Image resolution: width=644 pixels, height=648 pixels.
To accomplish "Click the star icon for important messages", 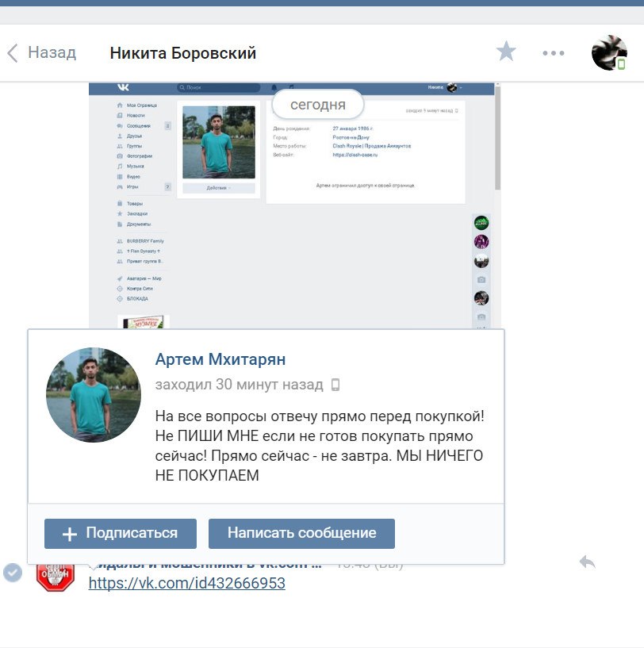I will 506,52.
